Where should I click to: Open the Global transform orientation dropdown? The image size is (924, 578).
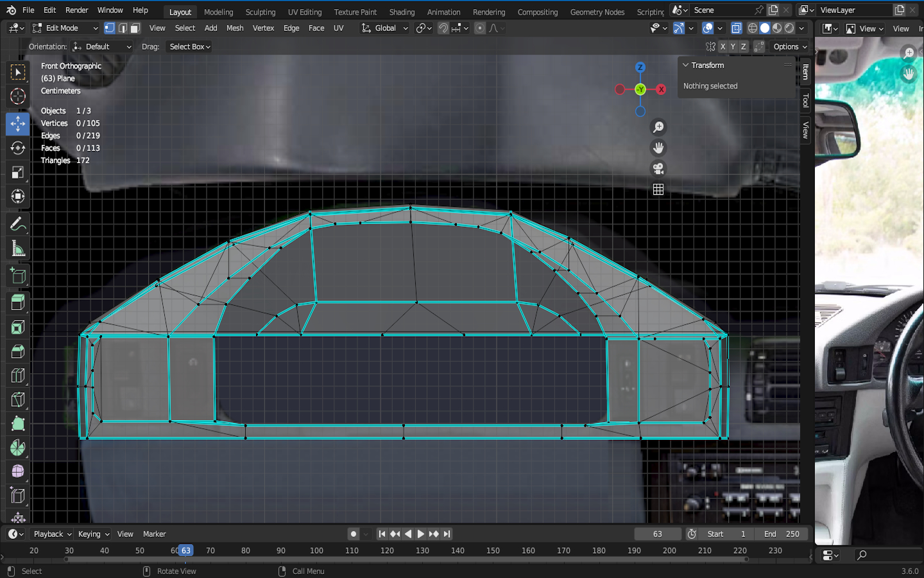point(385,28)
